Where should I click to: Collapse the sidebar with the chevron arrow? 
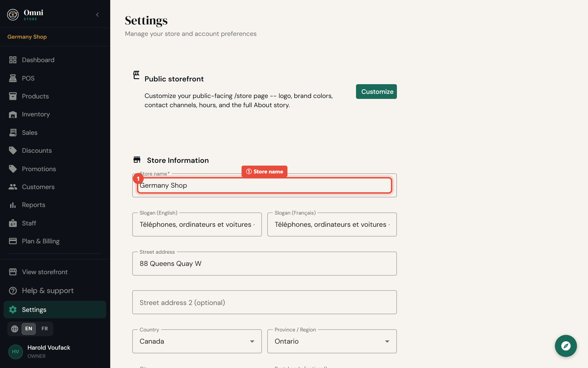point(97,15)
